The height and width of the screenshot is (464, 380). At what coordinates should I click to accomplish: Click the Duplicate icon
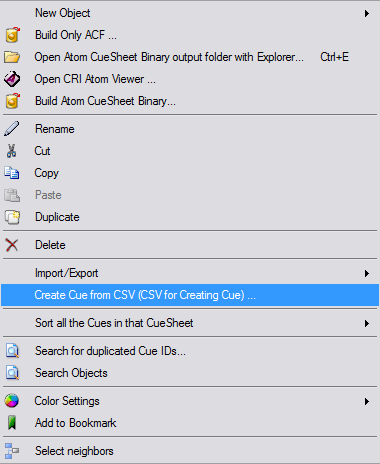[12, 217]
